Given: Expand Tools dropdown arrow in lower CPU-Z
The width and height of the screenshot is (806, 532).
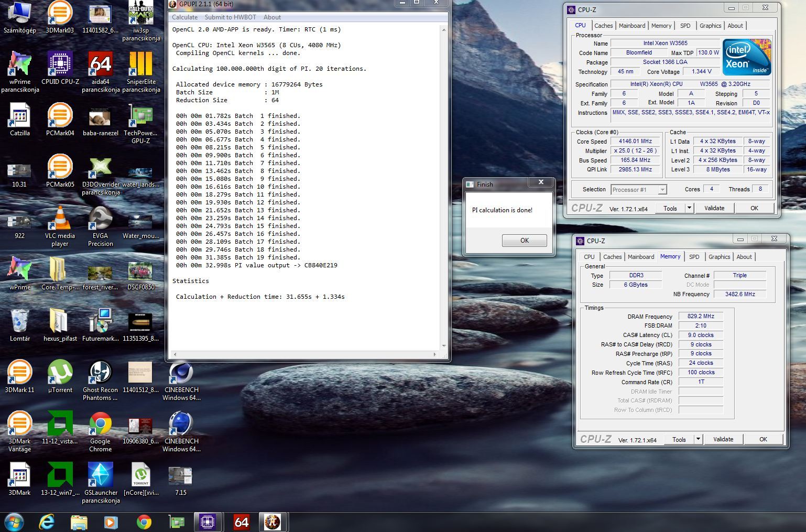Looking at the screenshot, I should (x=699, y=439).
